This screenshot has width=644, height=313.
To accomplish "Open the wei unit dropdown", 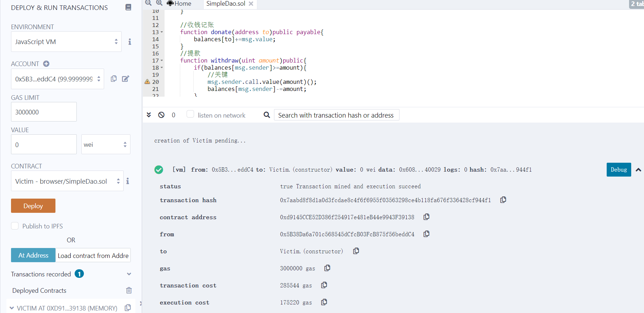I will tap(106, 144).
